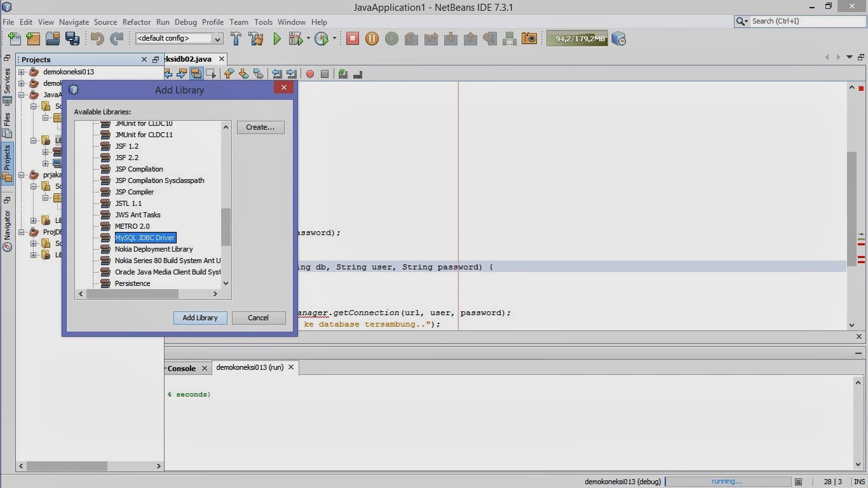Select JSP Compiler library
This screenshot has width=868, height=488.
135,192
